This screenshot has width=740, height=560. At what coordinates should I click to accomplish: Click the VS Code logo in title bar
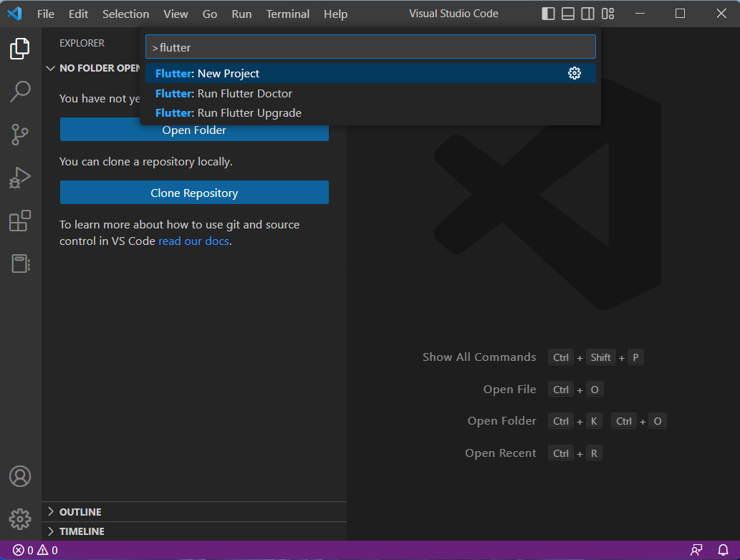[x=14, y=14]
